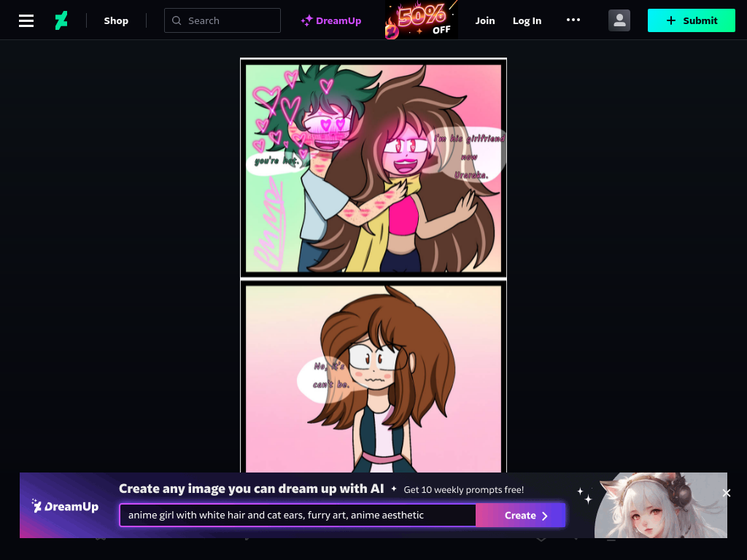Open the 50% OFF promotion banner
Viewport: 747px width, 560px height.
coord(421,20)
